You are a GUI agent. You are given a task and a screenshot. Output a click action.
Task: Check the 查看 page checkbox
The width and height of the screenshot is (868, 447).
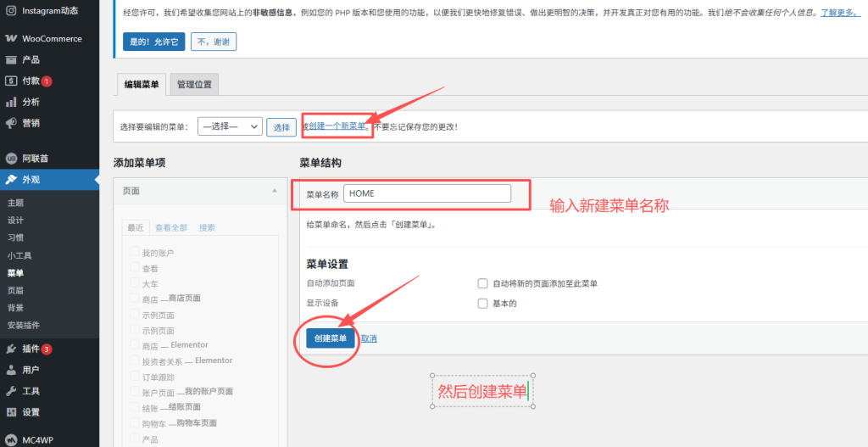[x=135, y=267]
